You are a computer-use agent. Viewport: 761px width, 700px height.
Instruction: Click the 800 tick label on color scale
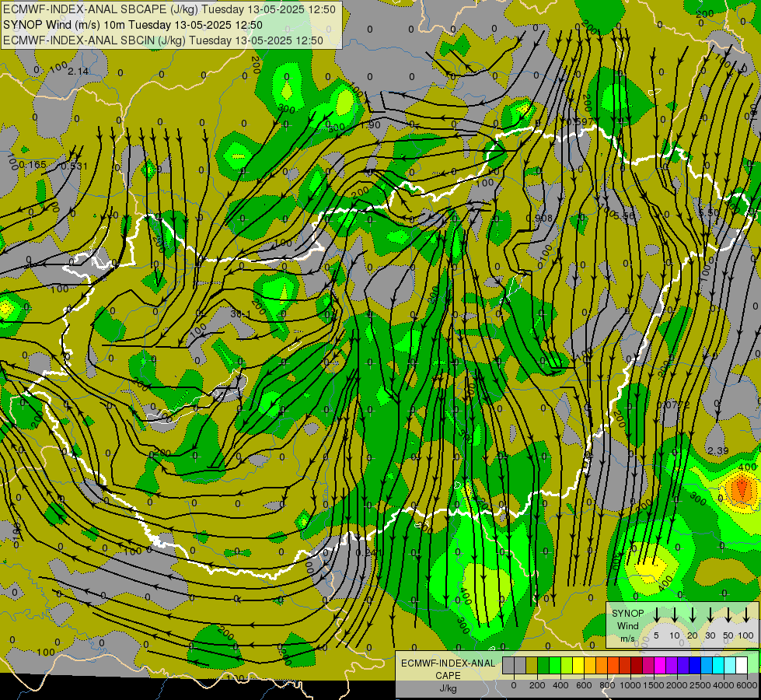pyautogui.click(x=607, y=685)
